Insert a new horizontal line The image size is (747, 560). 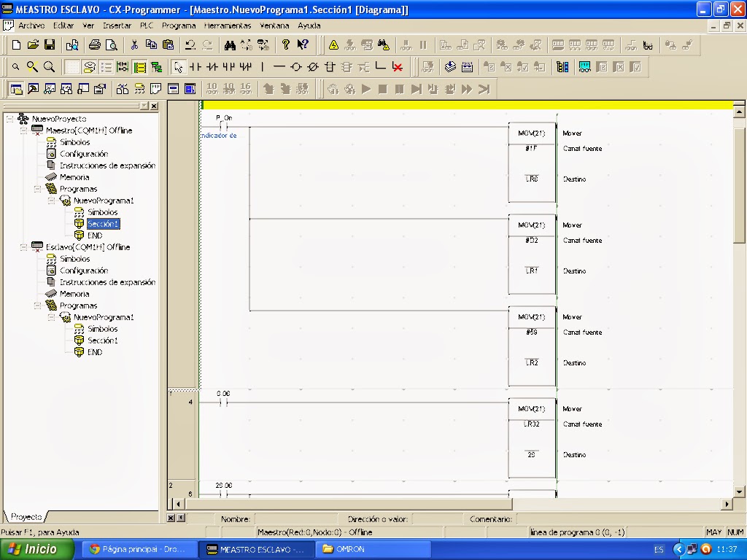[279, 67]
